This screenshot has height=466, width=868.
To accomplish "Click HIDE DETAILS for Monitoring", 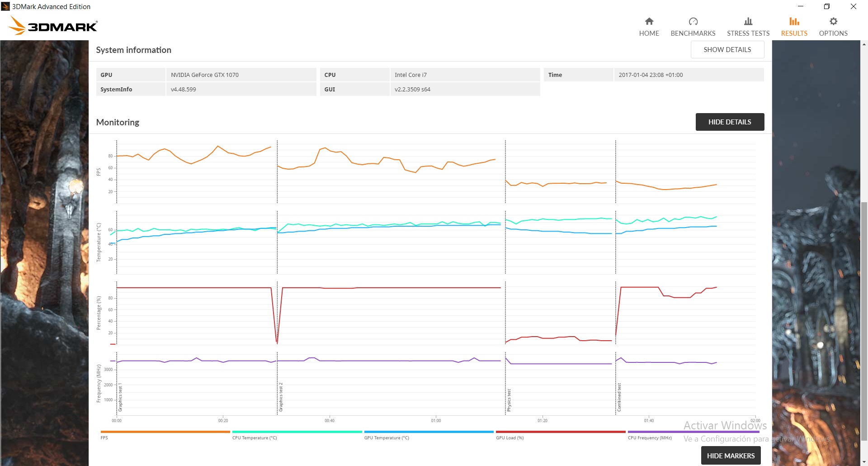I will [730, 122].
